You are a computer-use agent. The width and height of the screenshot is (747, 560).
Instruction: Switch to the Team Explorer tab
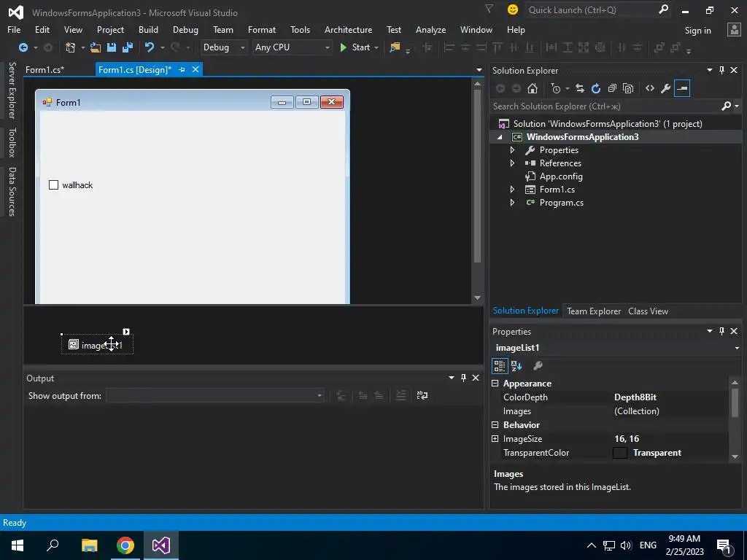594,311
